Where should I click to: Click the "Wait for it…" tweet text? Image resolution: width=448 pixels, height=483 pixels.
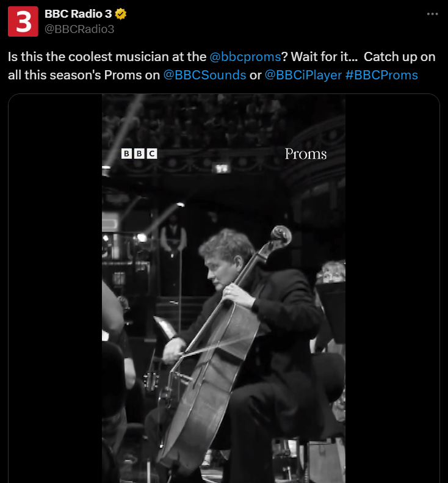pyautogui.click(x=324, y=57)
